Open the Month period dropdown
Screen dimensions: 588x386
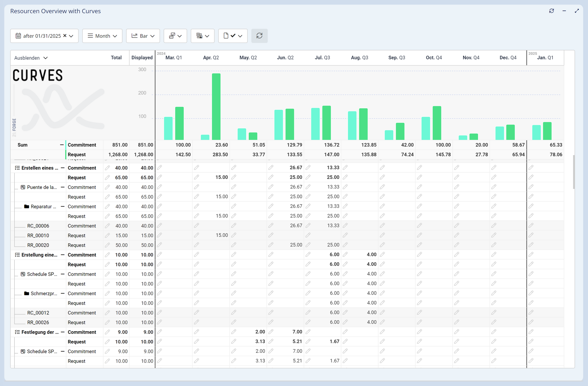pyautogui.click(x=102, y=36)
